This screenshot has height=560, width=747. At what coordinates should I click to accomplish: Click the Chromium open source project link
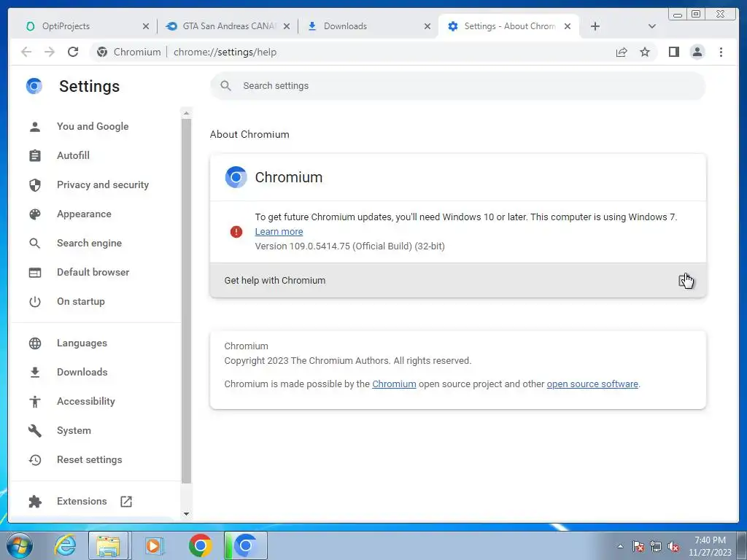(x=394, y=384)
